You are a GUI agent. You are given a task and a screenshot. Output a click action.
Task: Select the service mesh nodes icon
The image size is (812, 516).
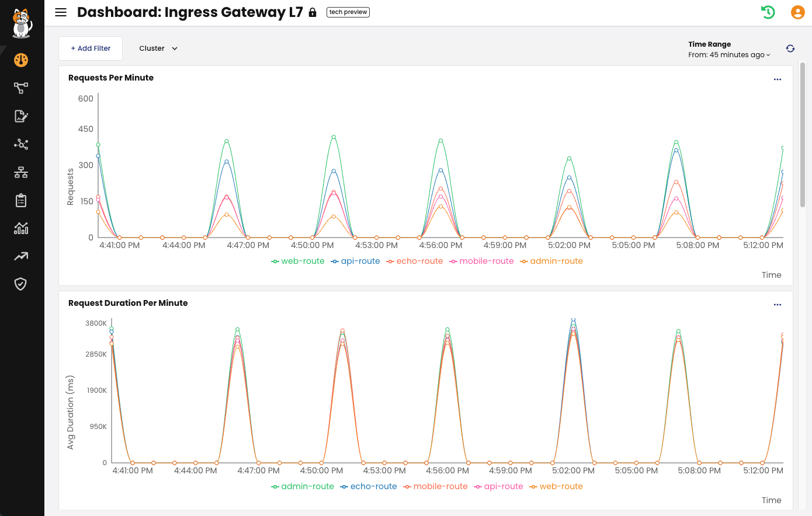(21, 144)
